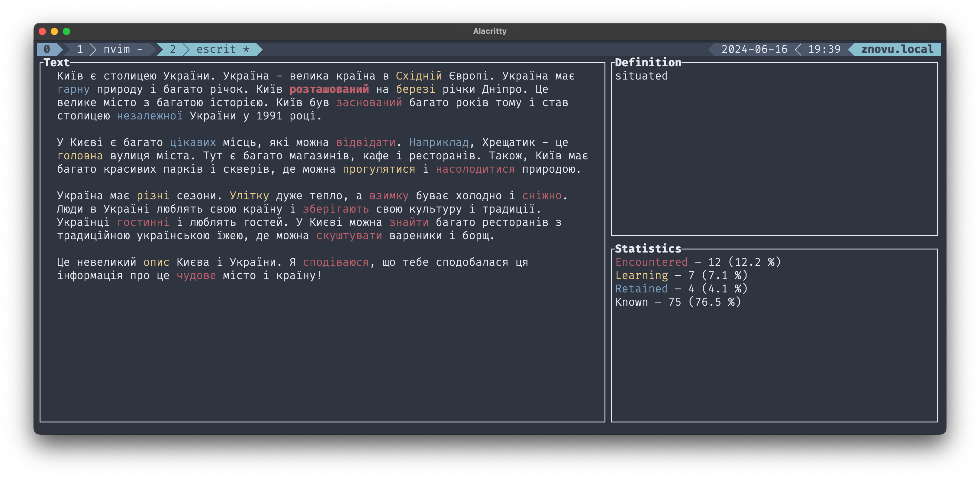
Task: Select tmux session 0 indicator
Action: 47,50
